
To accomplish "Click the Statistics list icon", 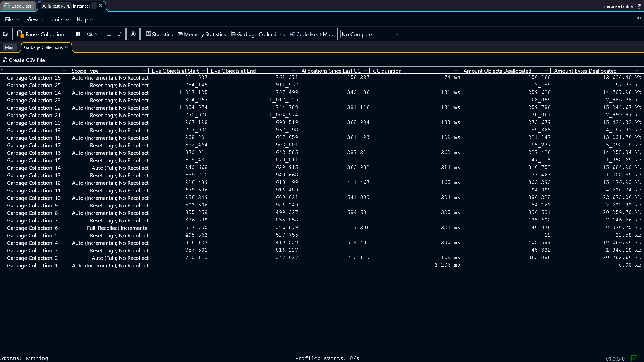I will click(x=148, y=34).
